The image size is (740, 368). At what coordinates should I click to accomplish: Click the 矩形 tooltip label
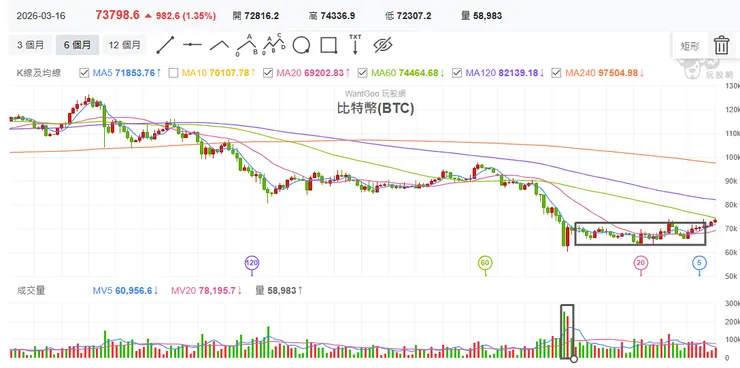(x=690, y=46)
